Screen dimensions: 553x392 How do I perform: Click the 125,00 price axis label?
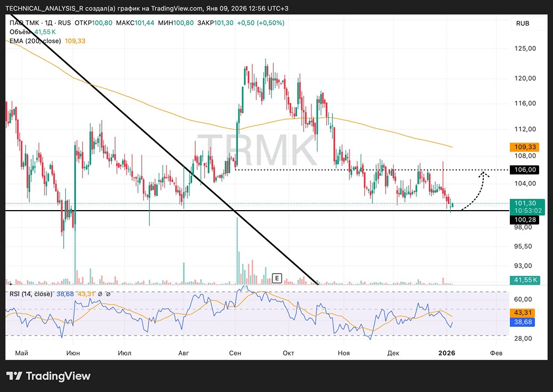click(x=525, y=48)
